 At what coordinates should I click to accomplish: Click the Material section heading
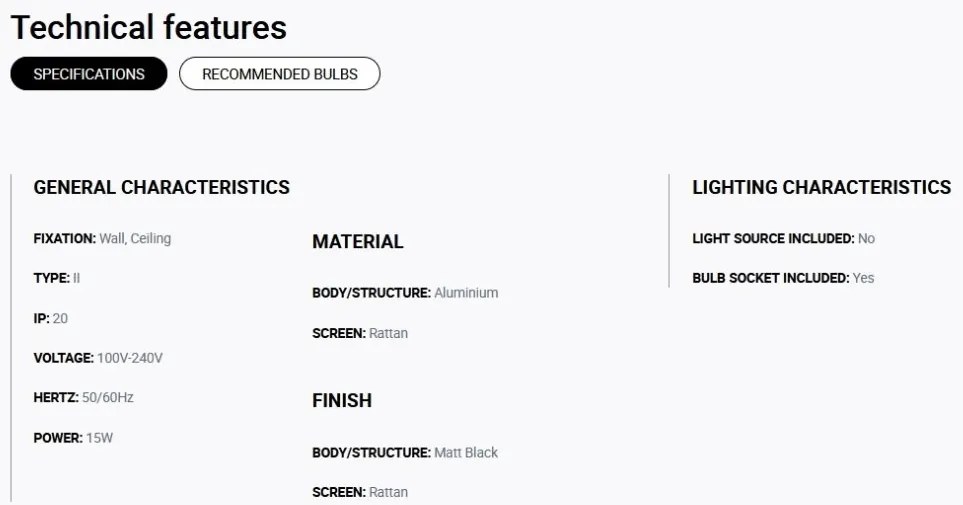358,241
